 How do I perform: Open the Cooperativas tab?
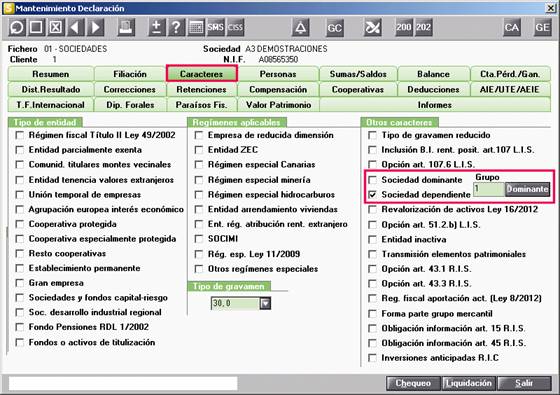[x=358, y=89]
